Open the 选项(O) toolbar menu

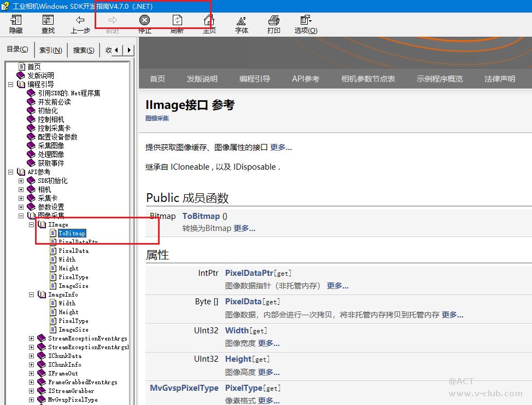coord(306,24)
